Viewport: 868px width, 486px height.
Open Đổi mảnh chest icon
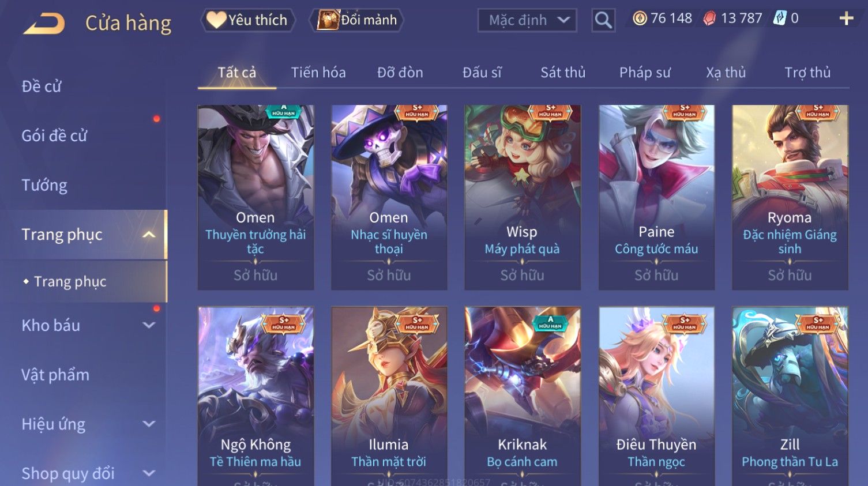(328, 20)
